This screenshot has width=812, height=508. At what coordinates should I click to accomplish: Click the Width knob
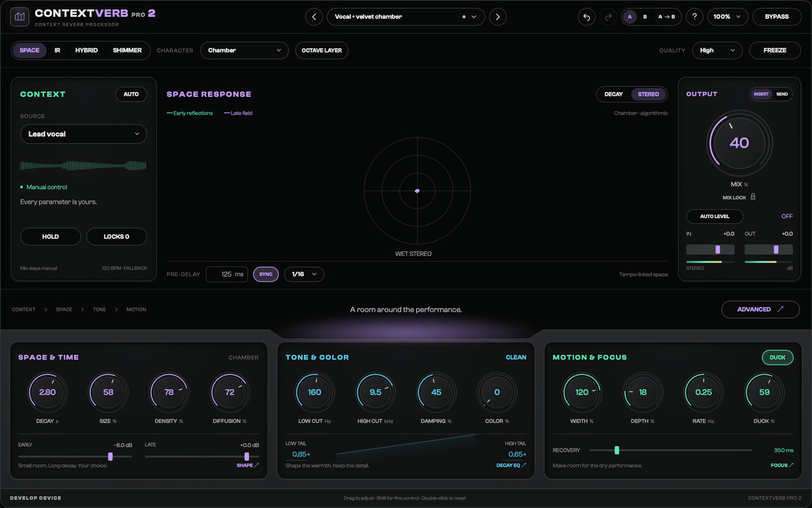click(582, 392)
